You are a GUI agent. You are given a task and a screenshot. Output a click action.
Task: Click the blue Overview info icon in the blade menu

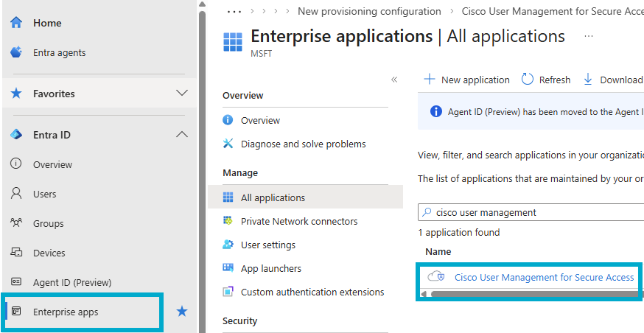click(228, 120)
